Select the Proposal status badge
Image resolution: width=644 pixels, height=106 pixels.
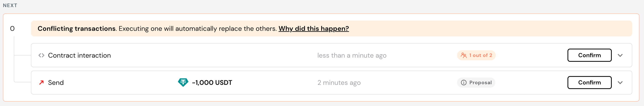476,83
